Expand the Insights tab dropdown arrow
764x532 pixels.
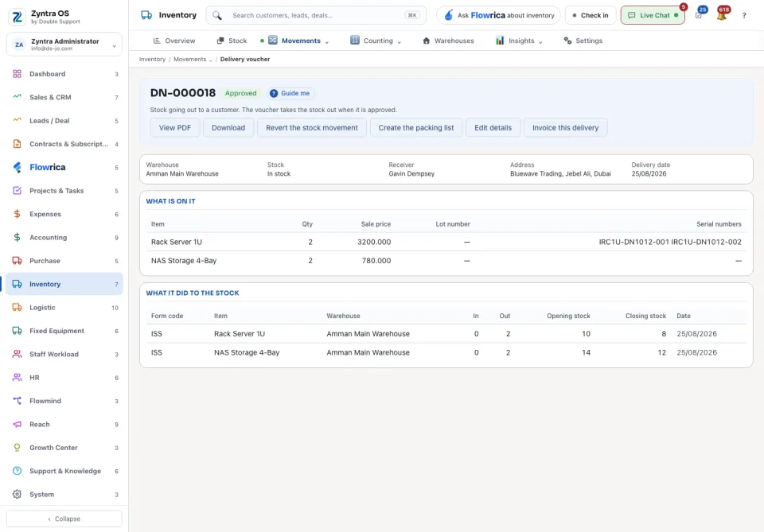(540, 42)
